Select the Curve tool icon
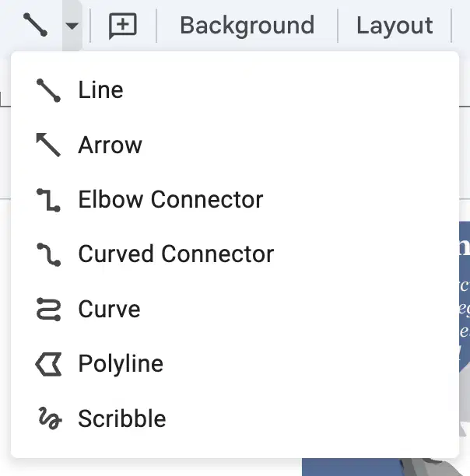The height and width of the screenshot is (476, 470). point(48,309)
